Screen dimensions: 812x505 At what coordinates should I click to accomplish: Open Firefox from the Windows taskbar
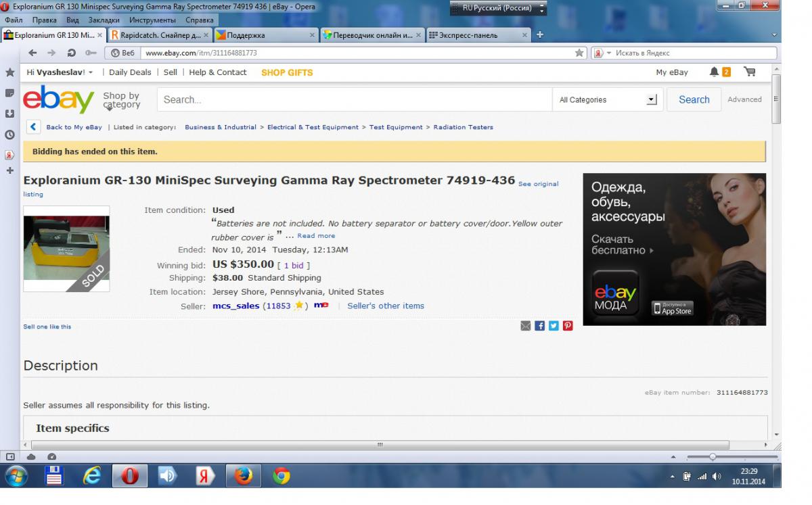(242, 477)
